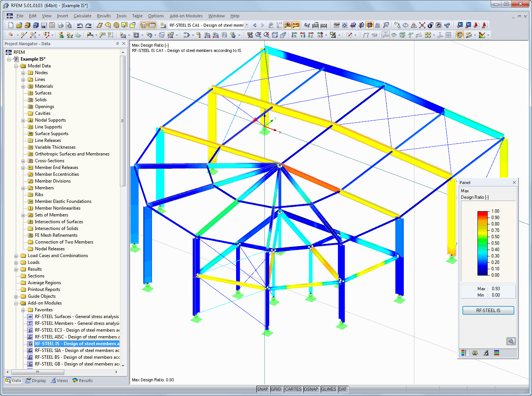This screenshot has width=532, height=396.
Task: Click the red X delete tool icon
Action: coord(422,25)
